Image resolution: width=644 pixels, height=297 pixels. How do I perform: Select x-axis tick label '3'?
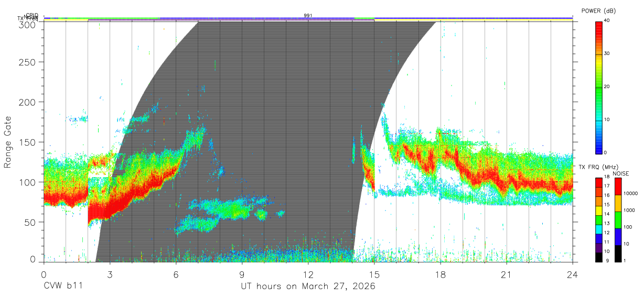click(110, 274)
